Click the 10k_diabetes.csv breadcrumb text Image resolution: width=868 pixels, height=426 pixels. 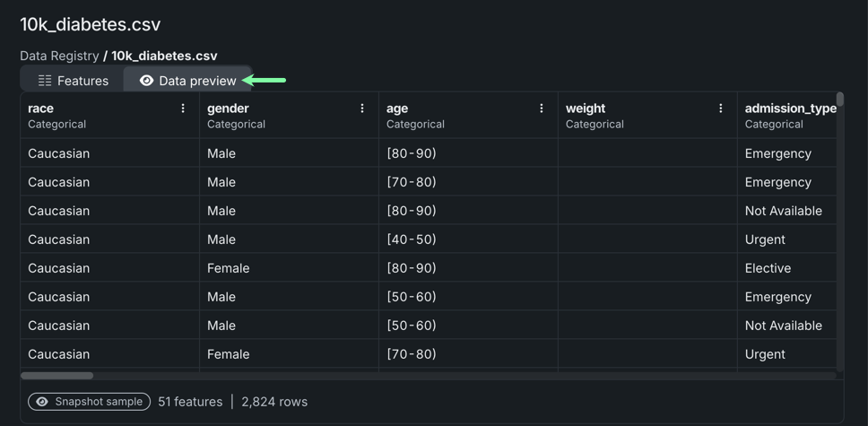tap(164, 56)
